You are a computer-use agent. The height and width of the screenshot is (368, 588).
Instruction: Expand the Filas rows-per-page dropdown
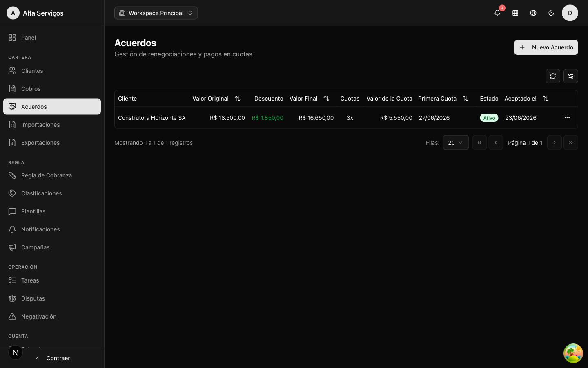click(x=456, y=143)
